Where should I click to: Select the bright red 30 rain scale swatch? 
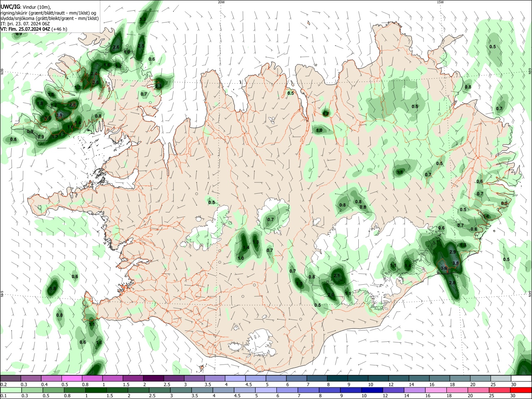520,390
